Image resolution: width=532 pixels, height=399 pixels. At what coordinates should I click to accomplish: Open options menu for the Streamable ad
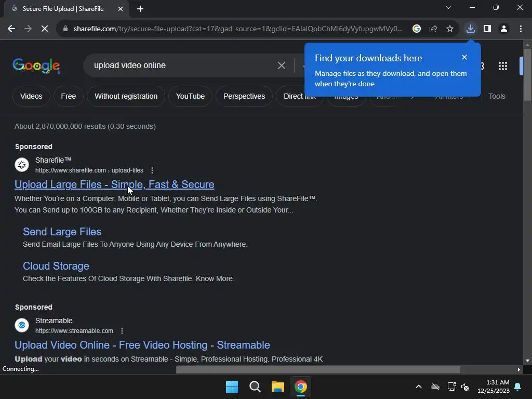[x=122, y=331]
